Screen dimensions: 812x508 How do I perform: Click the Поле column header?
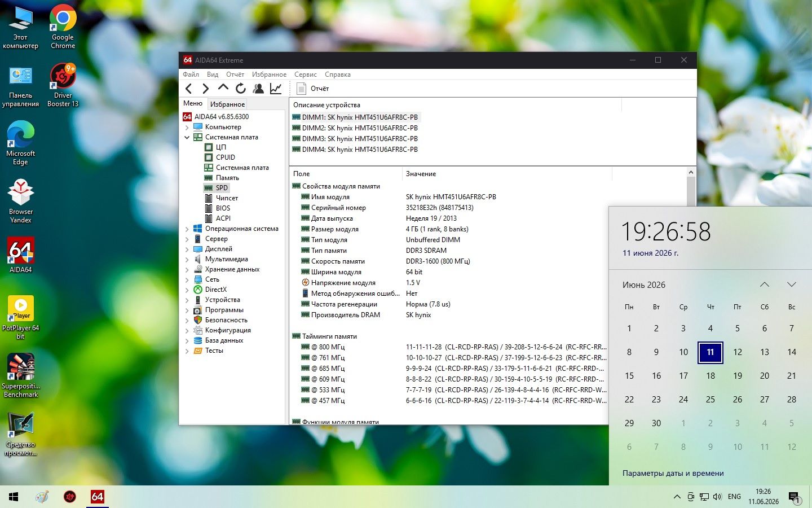346,174
